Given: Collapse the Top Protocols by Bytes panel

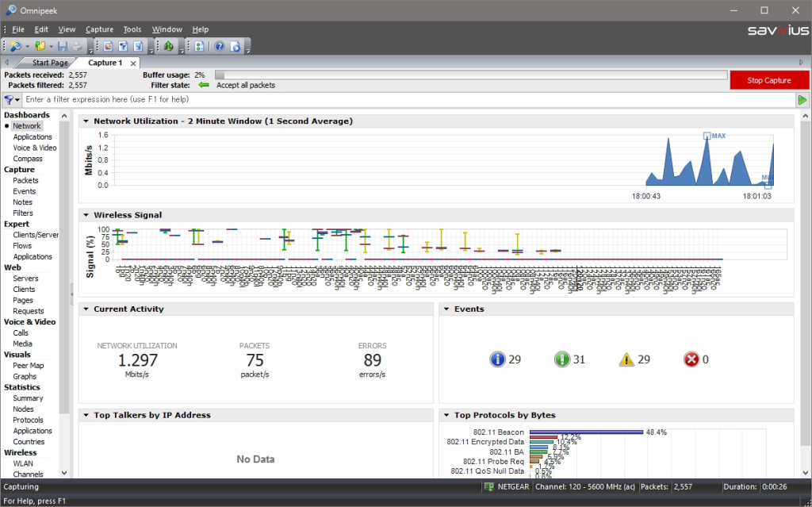Looking at the screenshot, I should tap(446, 415).
